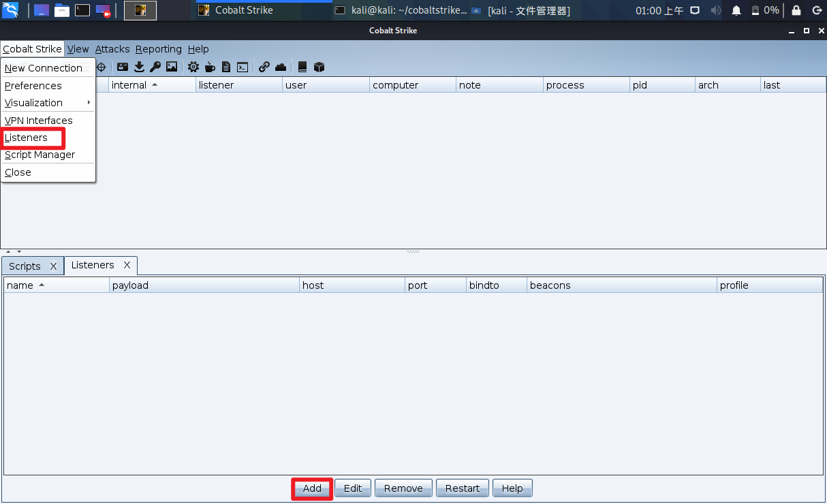Open the Kali applications menu icon
Screen dimensions: 827x504
coord(10,10)
